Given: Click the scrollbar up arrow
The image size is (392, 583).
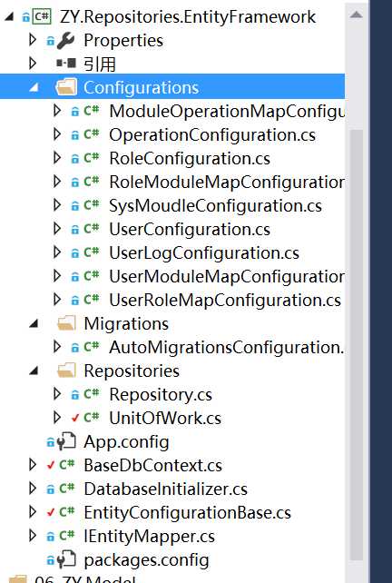Looking at the screenshot, I should click(356, 15).
